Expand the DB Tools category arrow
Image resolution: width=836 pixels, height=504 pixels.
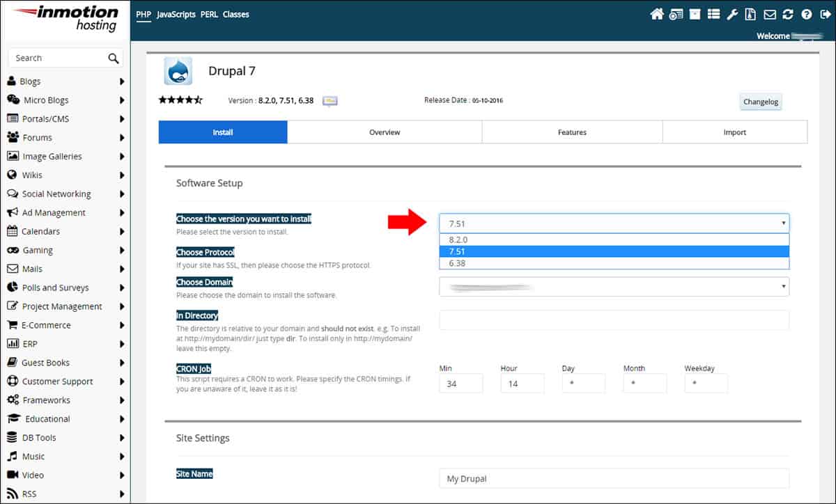122,438
